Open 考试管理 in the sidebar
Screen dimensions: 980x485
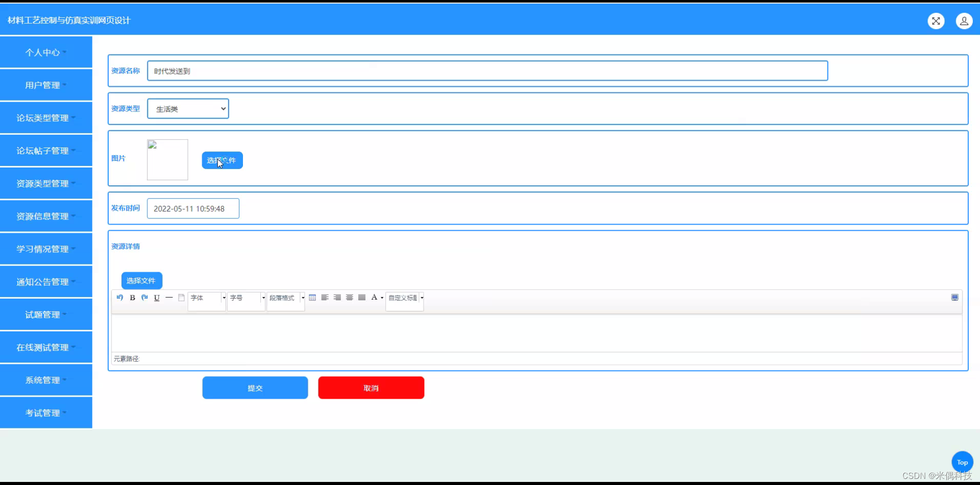tap(46, 413)
